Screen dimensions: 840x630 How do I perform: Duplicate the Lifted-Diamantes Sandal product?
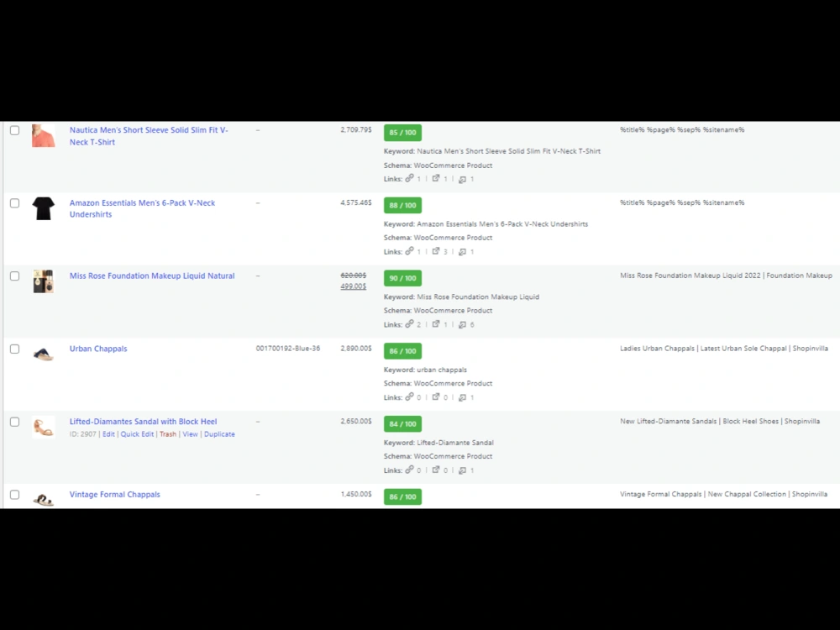pyautogui.click(x=219, y=434)
